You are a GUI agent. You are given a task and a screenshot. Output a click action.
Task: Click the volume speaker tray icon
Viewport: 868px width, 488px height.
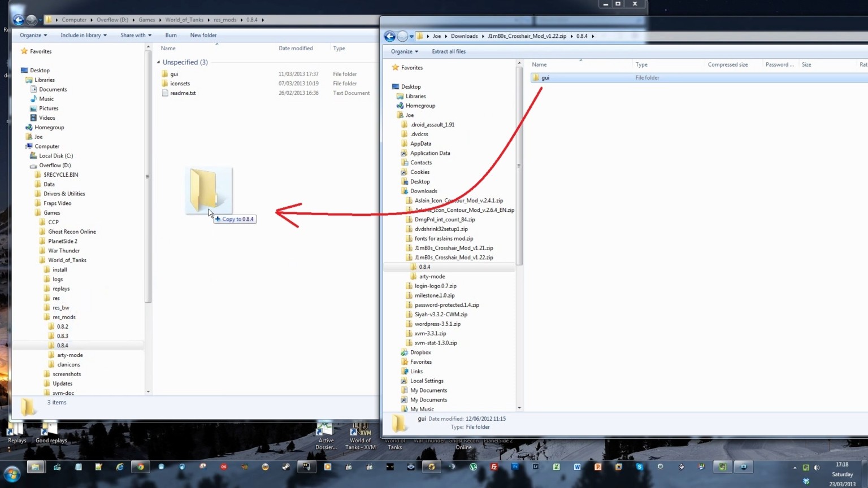click(817, 468)
